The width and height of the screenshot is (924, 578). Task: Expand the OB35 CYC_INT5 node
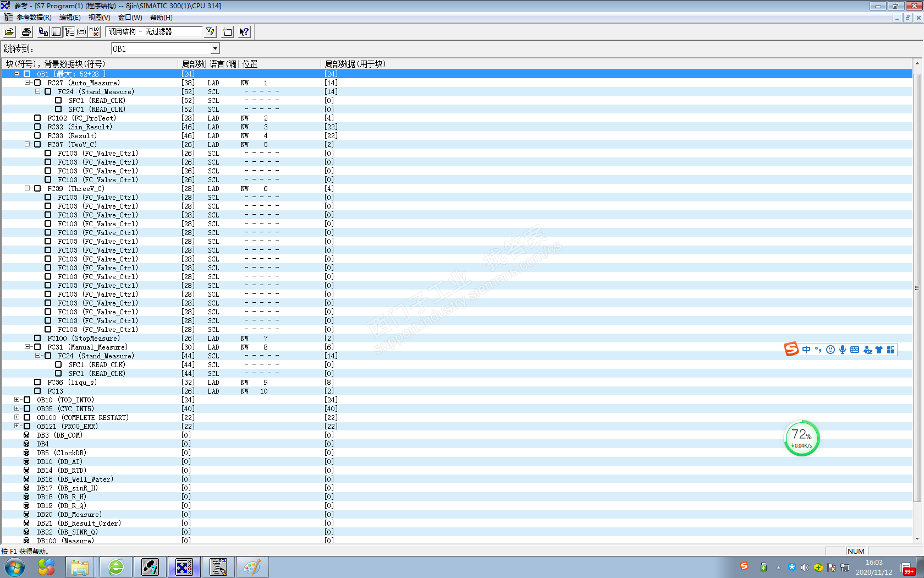coord(16,408)
